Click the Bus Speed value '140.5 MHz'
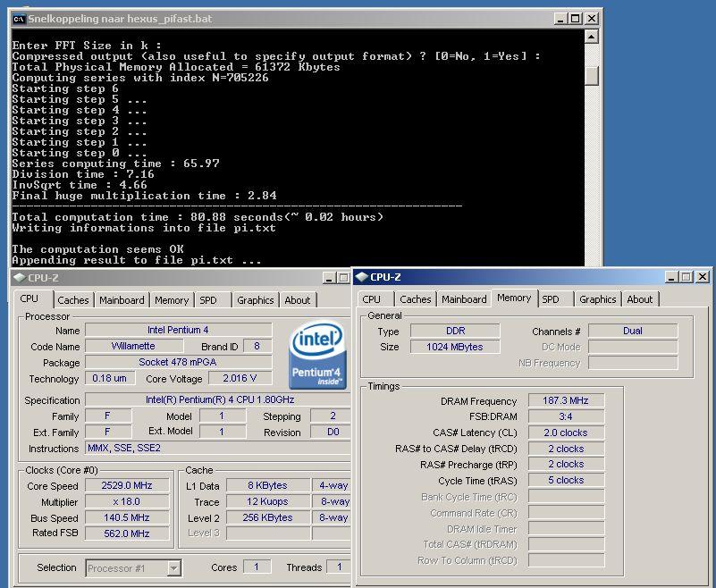This screenshot has height=588, width=716. click(127, 517)
